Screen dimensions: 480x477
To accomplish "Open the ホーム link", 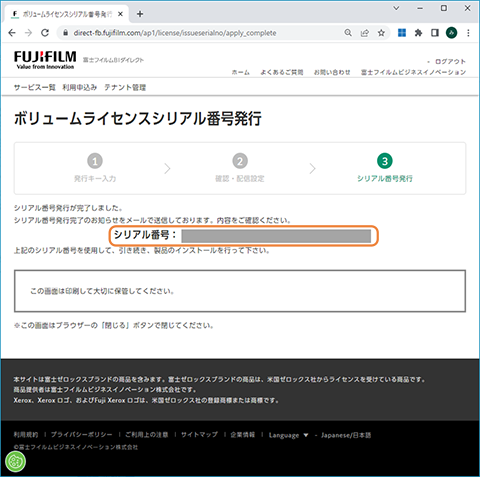I will click(x=241, y=72).
